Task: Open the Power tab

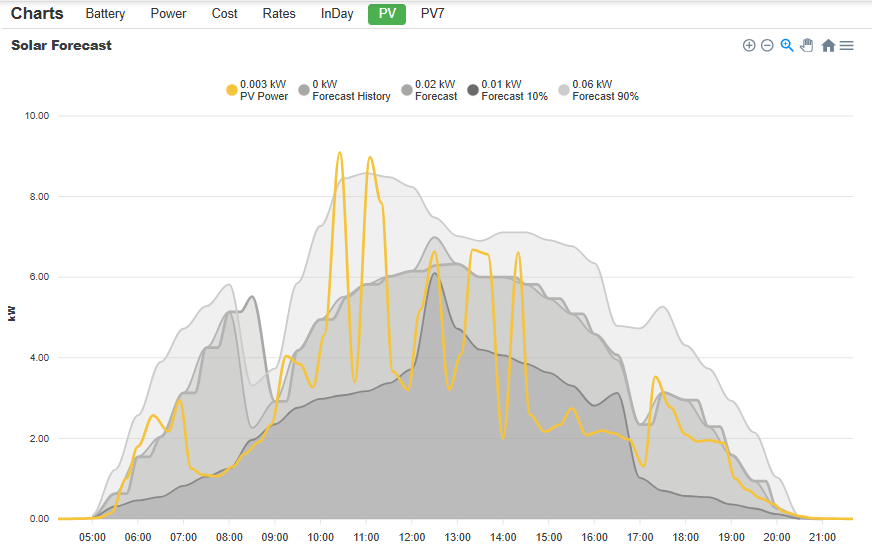Action: [168, 14]
